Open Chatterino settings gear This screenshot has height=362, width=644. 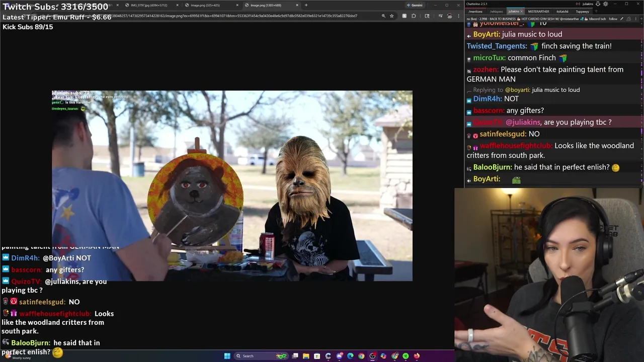[605, 4]
